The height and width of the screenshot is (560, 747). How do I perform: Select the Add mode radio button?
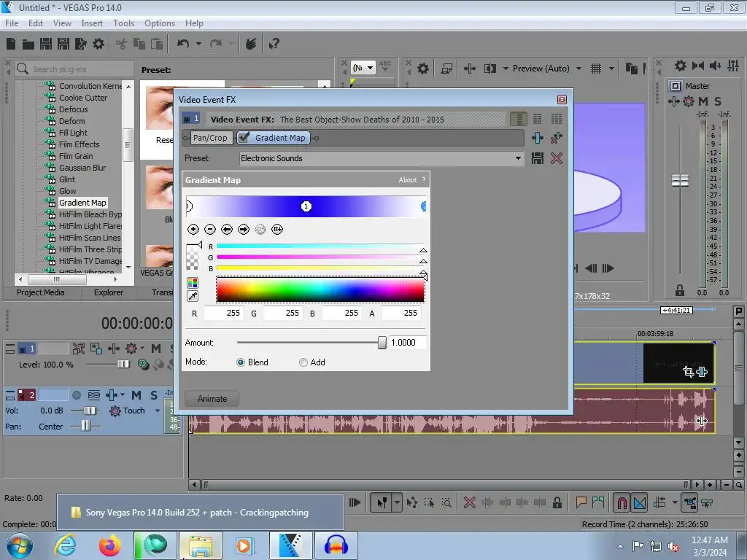303,362
